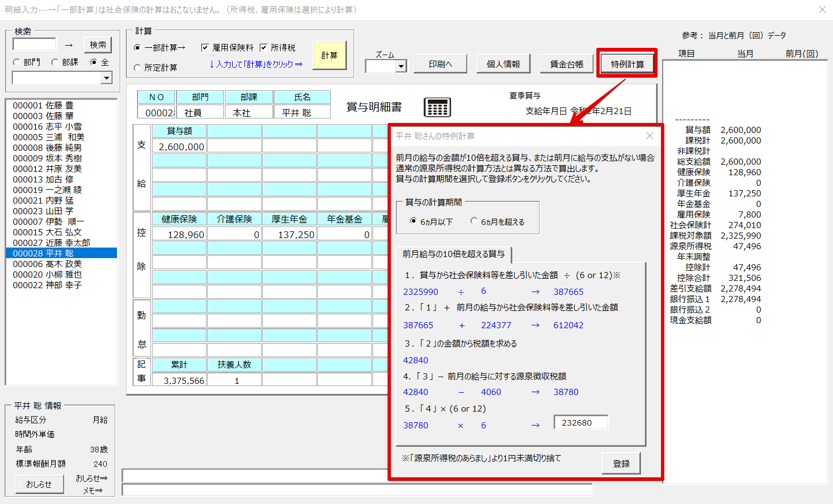Image resolution: width=833 pixels, height=504 pixels.
Task: Click the 印刷へ button
Action: pyautogui.click(x=440, y=64)
